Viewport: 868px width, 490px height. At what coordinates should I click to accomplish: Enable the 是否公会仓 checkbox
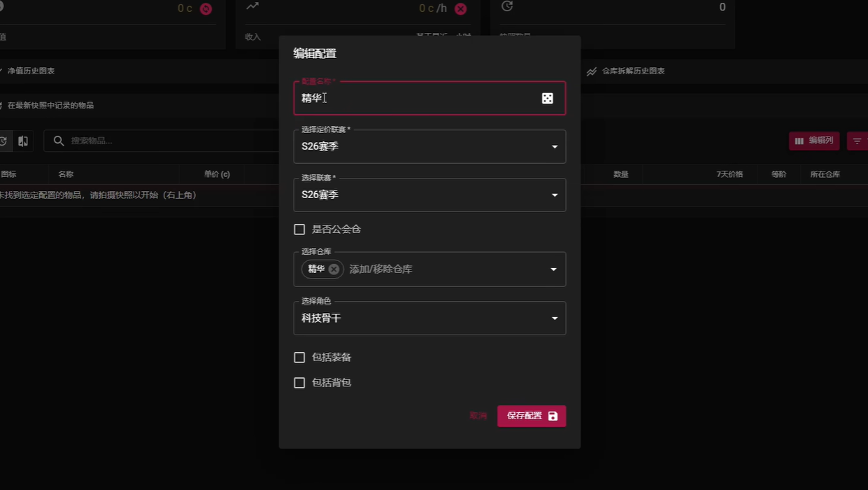click(299, 230)
